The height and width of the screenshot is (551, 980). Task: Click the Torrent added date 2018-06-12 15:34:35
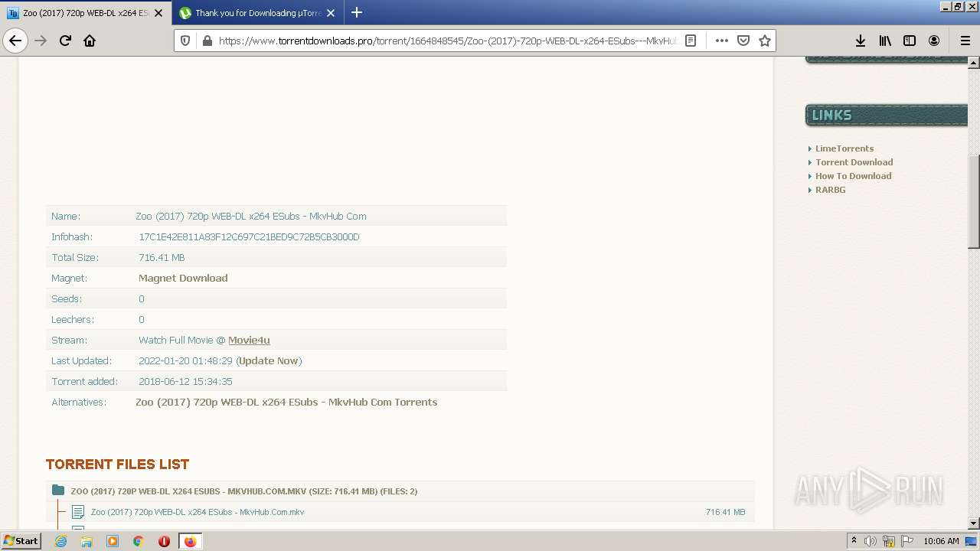click(185, 381)
